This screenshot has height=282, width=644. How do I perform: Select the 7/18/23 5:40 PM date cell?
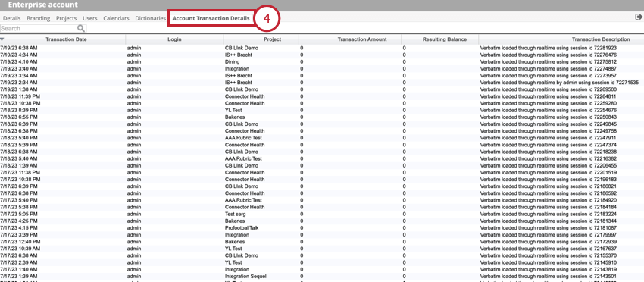click(x=18, y=138)
